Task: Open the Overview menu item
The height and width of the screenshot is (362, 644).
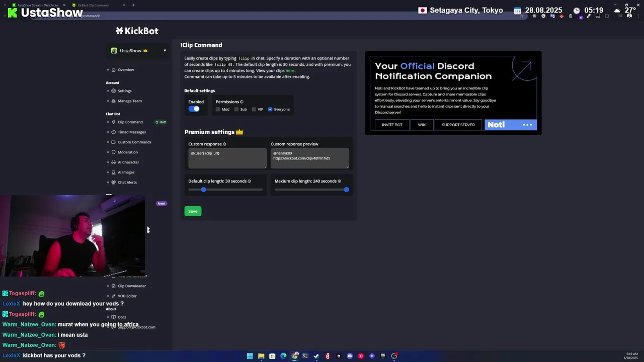Action: (126, 70)
